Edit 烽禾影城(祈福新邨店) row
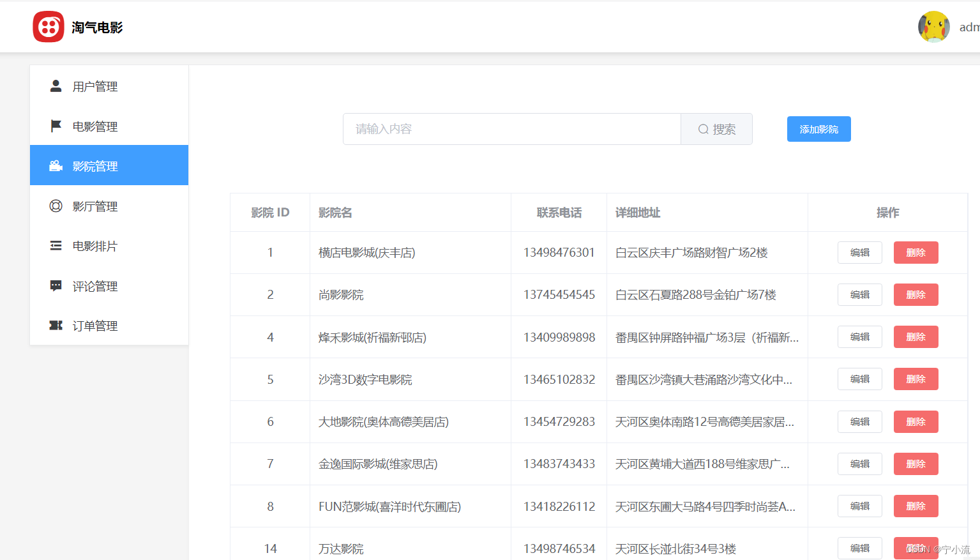 859,337
